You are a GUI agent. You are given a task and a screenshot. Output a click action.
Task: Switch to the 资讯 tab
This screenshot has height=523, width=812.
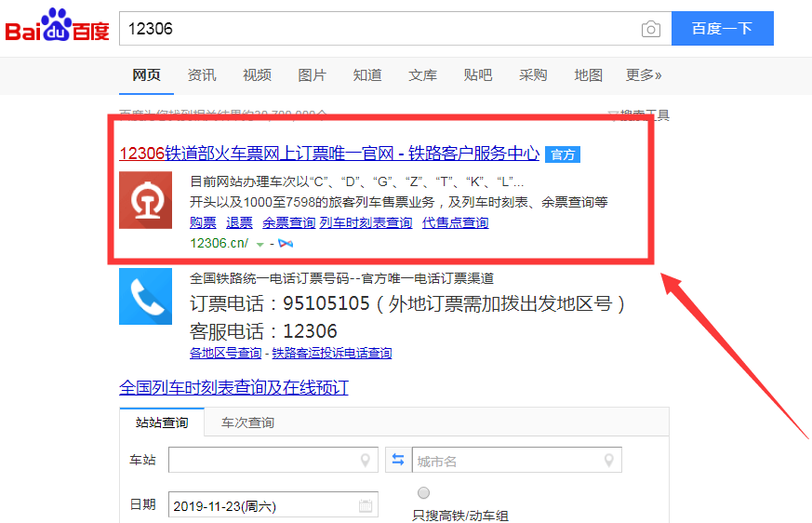pyautogui.click(x=202, y=75)
